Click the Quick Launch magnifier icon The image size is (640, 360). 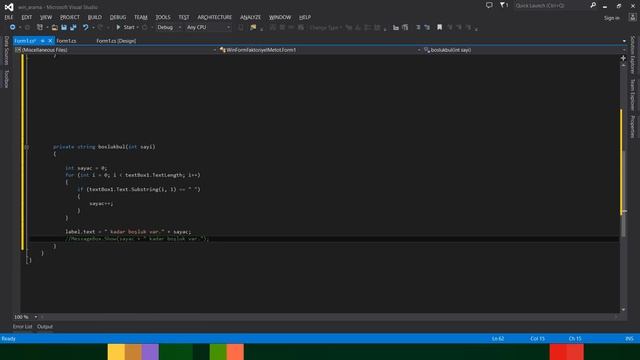pyautogui.click(x=593, y=5)
